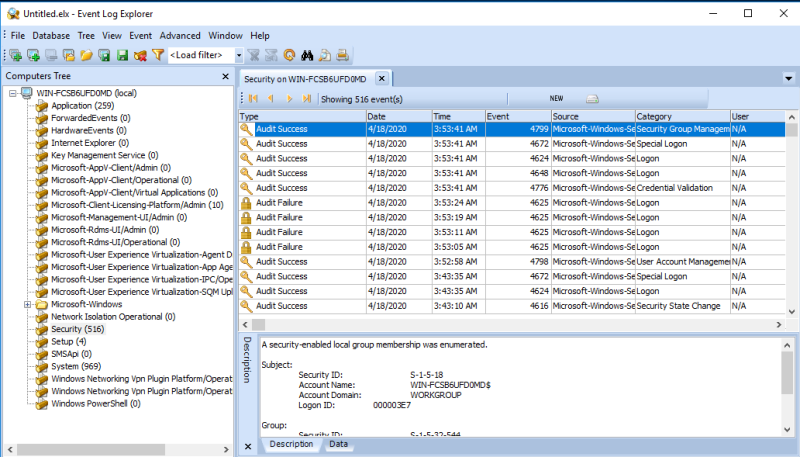Click the yellow open-folder toolbar icon
The height and width of the screenshot is (457, 800).
point(86,55)
